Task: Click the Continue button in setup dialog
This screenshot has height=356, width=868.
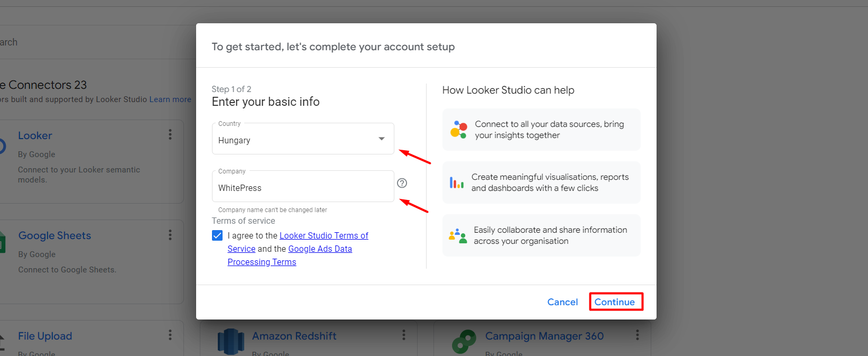Action: [x=615, y=302]
